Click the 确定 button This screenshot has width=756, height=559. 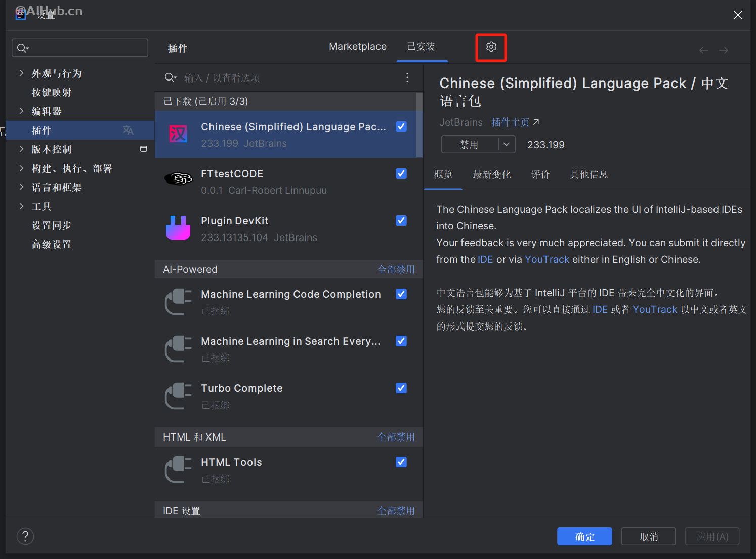(584, 537)
